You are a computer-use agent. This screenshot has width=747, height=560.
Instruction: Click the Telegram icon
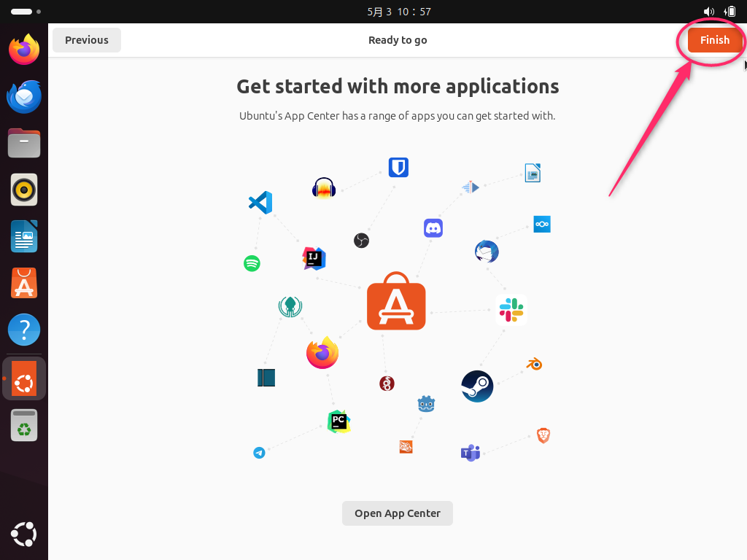tap(259, 452)
